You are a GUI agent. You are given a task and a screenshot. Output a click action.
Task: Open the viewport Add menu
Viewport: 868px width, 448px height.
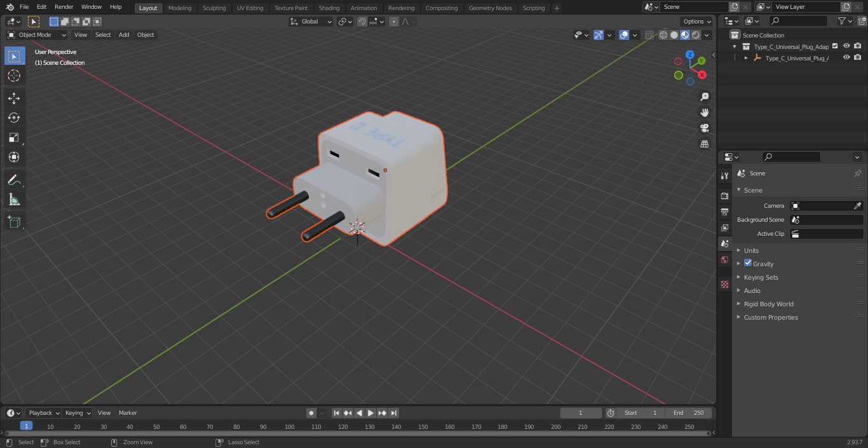tap(124, 35)
